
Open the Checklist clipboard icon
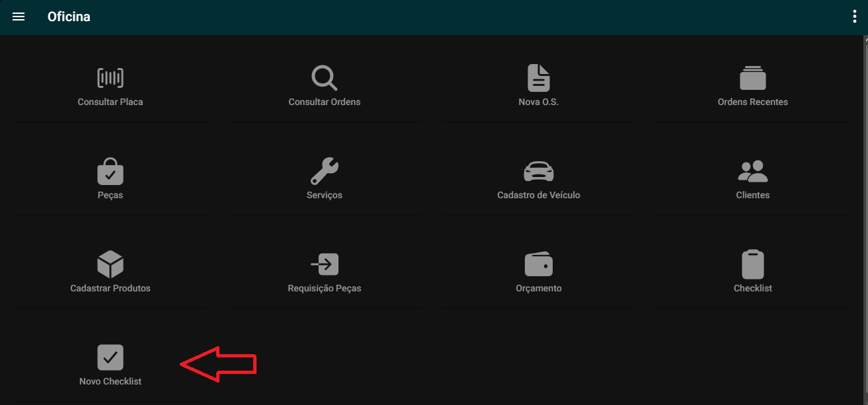(752, 264)
